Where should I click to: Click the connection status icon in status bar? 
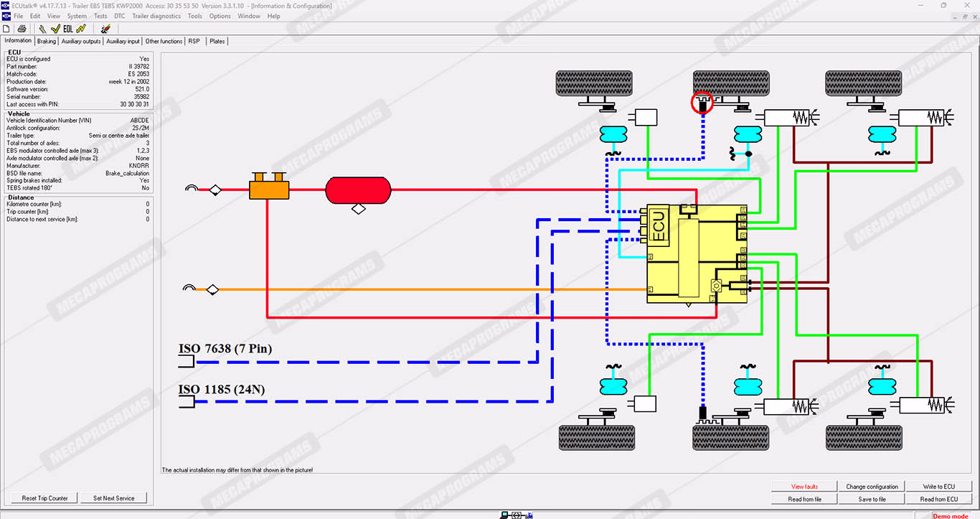pos(516,515)
